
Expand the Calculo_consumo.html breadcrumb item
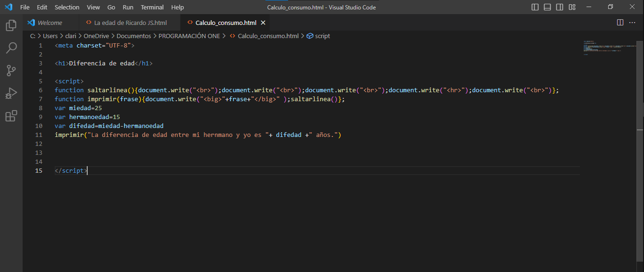click(268, 36)
